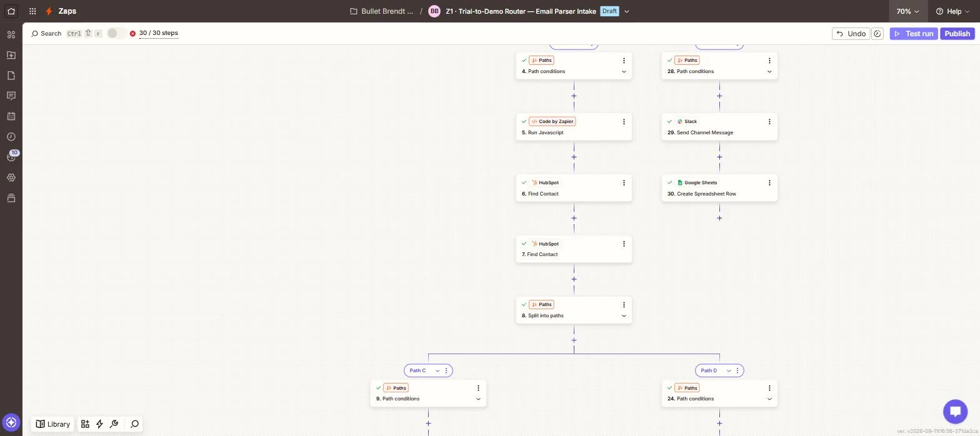Select step 7 HubSpot Find Contact

[x=574, y=249]
